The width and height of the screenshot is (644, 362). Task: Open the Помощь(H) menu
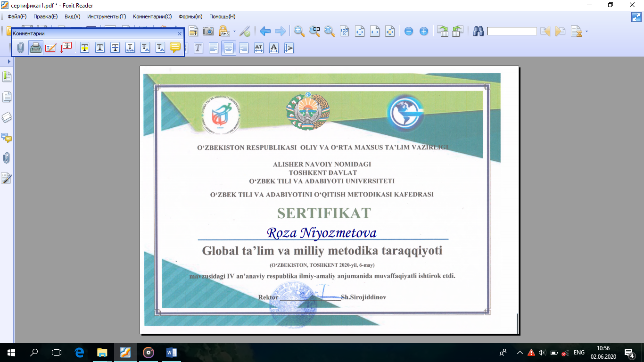click(223, 16)
